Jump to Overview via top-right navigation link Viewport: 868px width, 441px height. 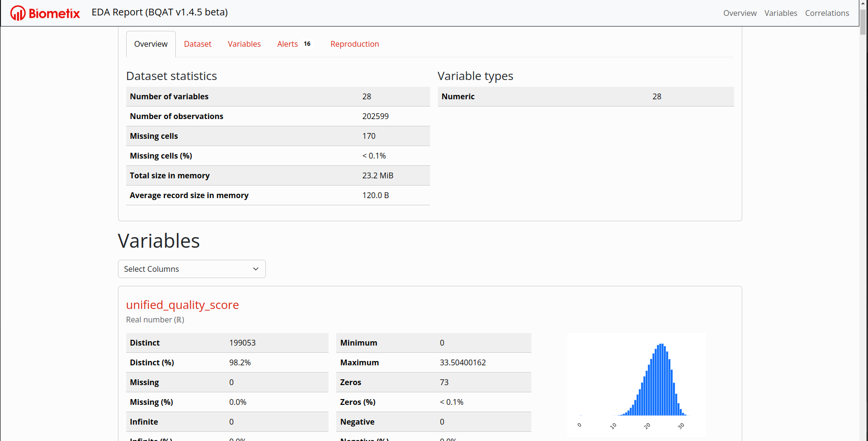tap(739, 13)
